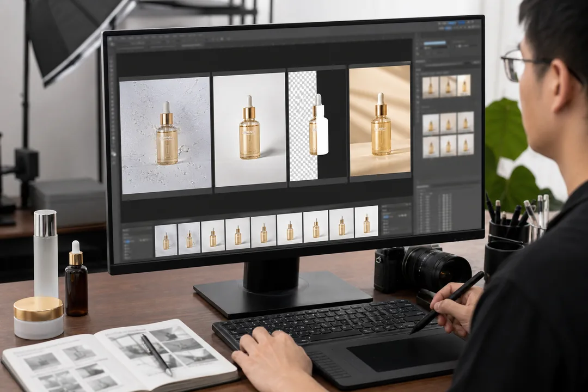The width and height of the screenshot is (588, 392).
Task: Open the eighth filmstrip thumbnail
Action: point(341,224)
